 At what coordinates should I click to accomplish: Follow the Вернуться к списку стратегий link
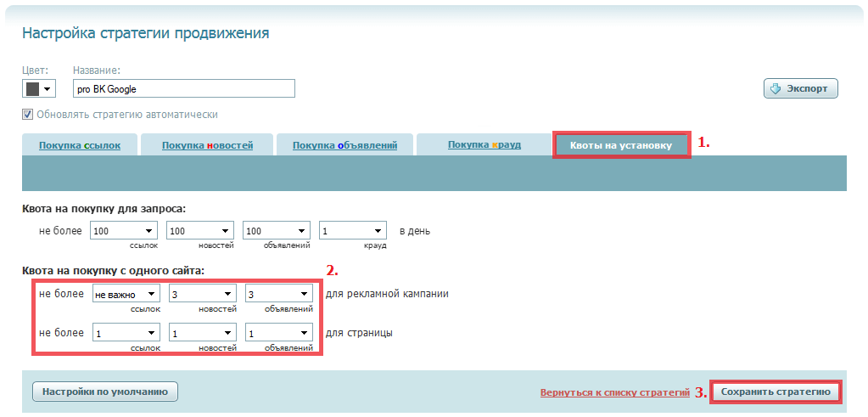click(615, 392)
